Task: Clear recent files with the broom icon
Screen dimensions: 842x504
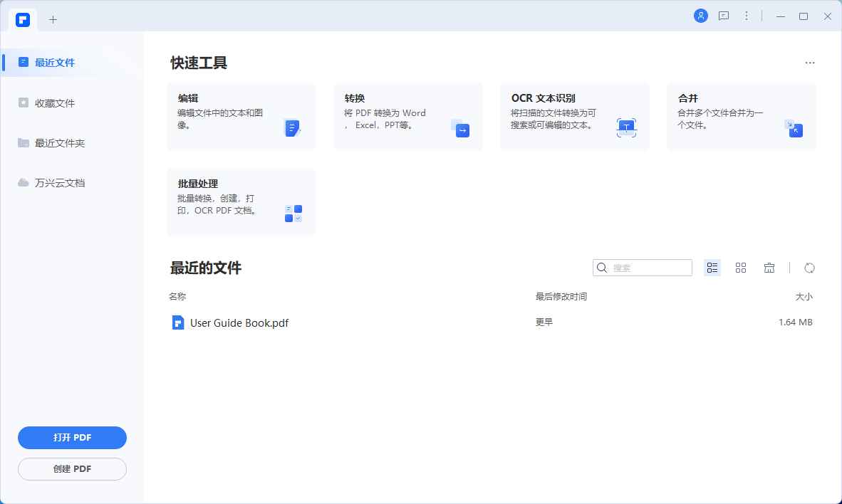Action: point(769,267)
